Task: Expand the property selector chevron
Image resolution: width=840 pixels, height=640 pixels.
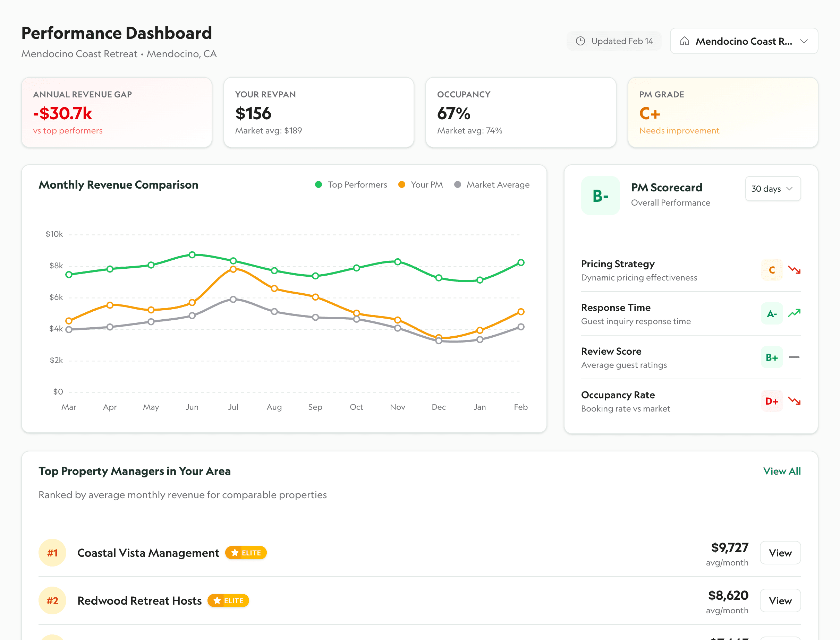Action: tap(804, 41)
